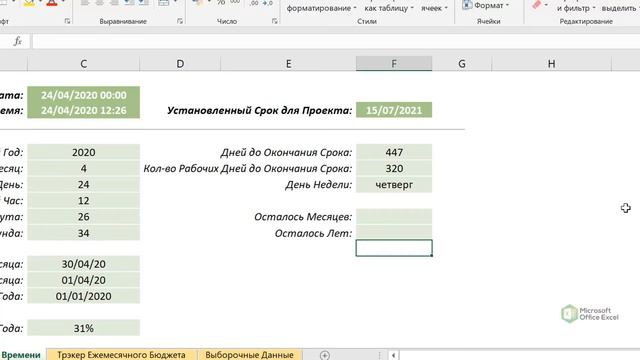Select the year cell 2020

point(84,152)
